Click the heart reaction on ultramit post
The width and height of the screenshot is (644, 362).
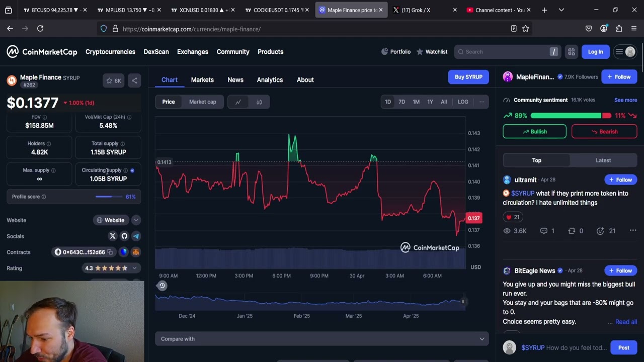coord(513,217)
